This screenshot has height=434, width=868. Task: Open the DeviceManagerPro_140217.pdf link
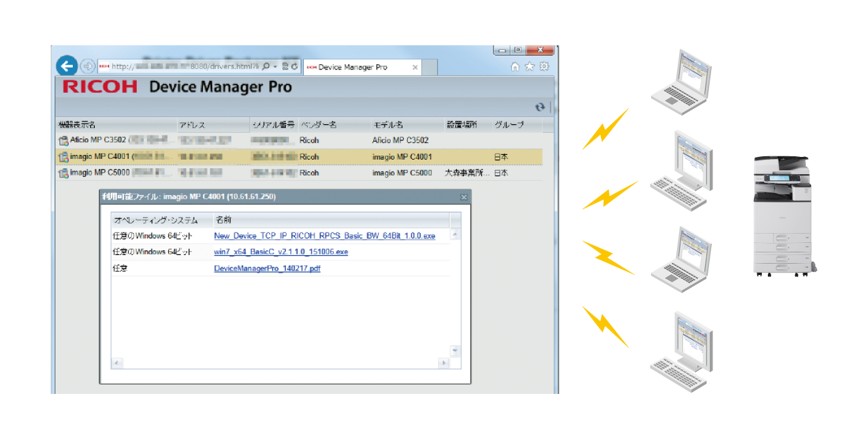tap(267, 268)
